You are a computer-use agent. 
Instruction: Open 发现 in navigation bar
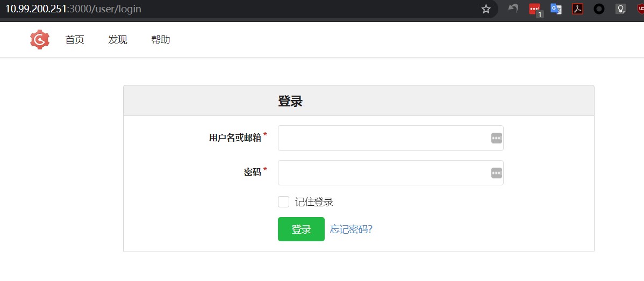coord(118,40)
